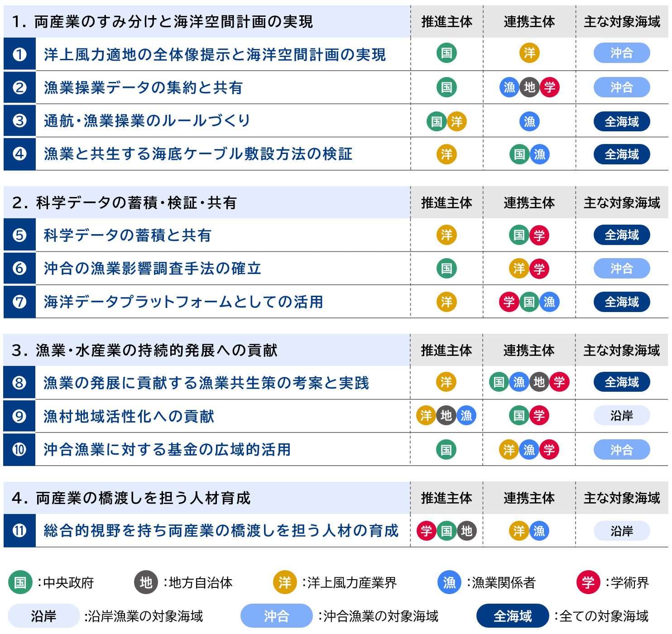Click the number ⑪ icon in section 4
Image resolution: width=672 pixels, height=634 pixels.
tap(19, 530)
